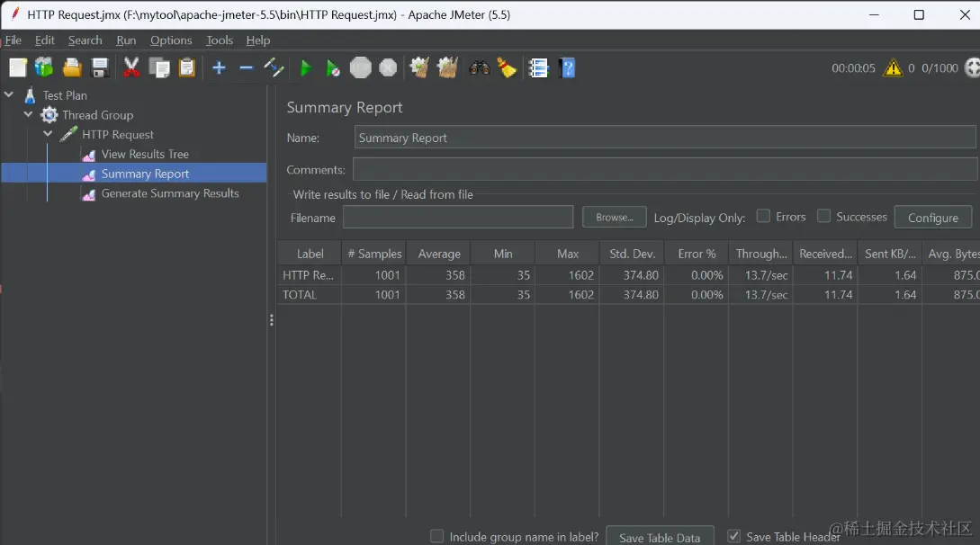Screen dimensions: 980x545
Task: Enable Include group name in label
Action: pyautogui.click(x=436, y=536)
